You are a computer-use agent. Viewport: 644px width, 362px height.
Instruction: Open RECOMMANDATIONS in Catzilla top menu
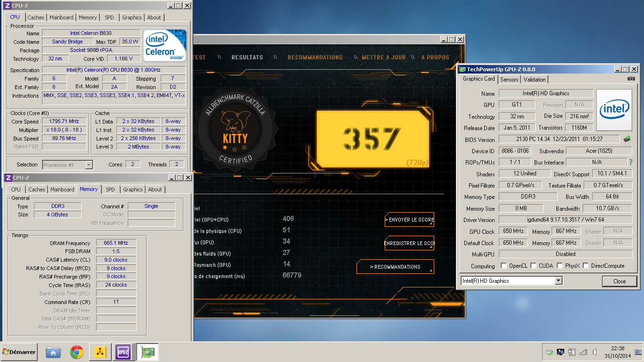(315, 58)
